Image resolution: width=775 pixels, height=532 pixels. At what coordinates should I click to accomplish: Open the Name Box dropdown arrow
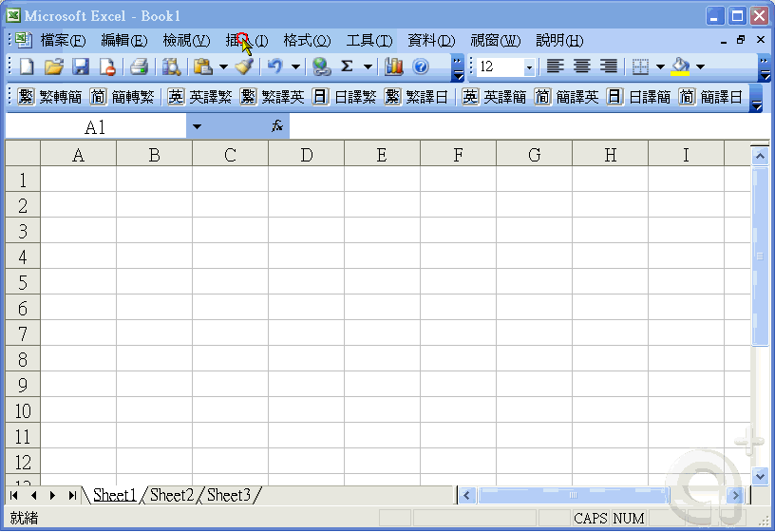(197, 126)
